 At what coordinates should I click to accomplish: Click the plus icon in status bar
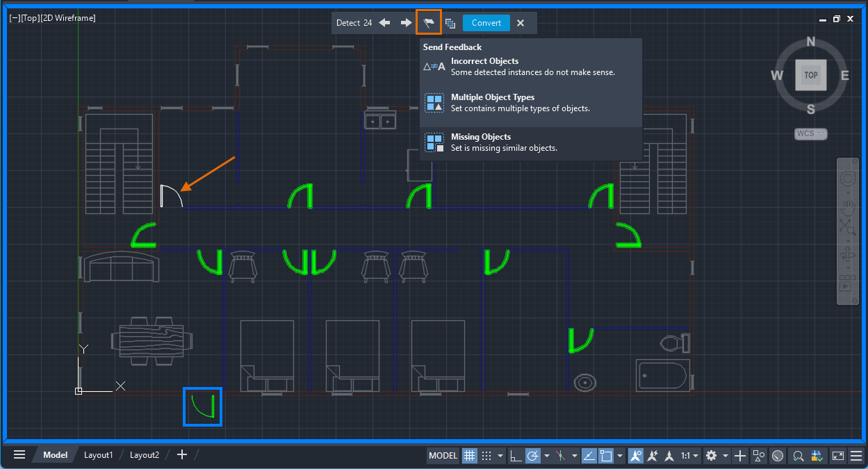click(740, 456)
